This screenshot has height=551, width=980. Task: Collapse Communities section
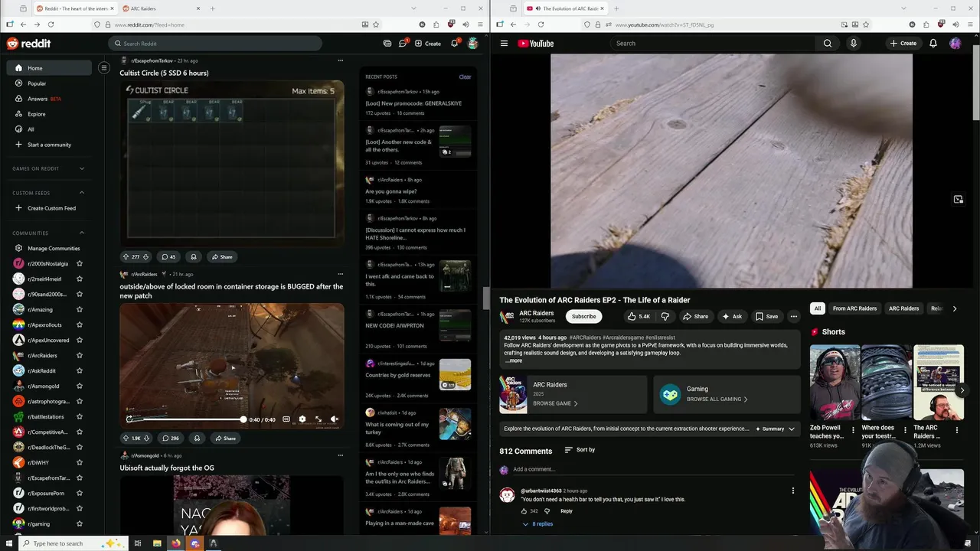click(x=82, y=233)
